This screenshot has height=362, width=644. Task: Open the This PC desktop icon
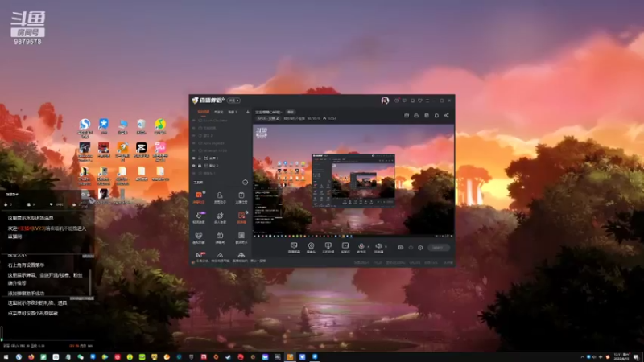[122, 126]
